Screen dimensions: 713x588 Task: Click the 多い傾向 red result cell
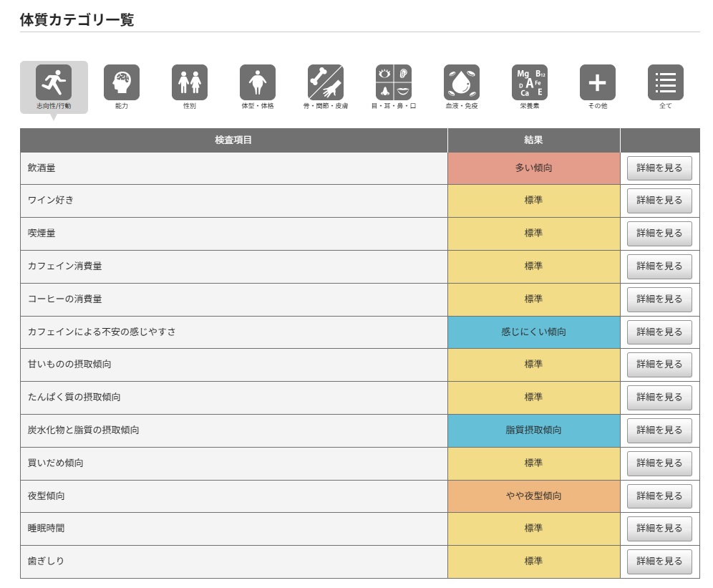pos(533,168)
